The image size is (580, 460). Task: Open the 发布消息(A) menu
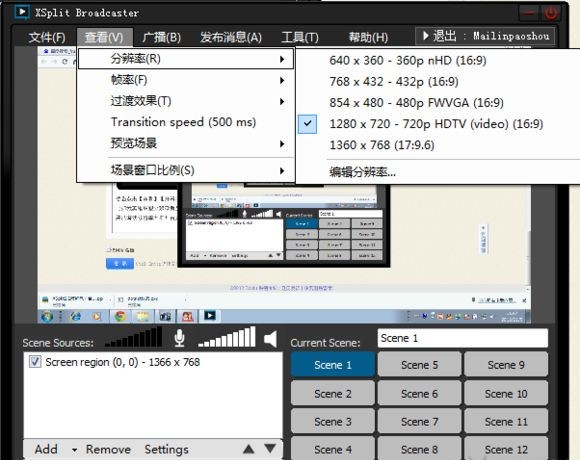click(231, 37)
